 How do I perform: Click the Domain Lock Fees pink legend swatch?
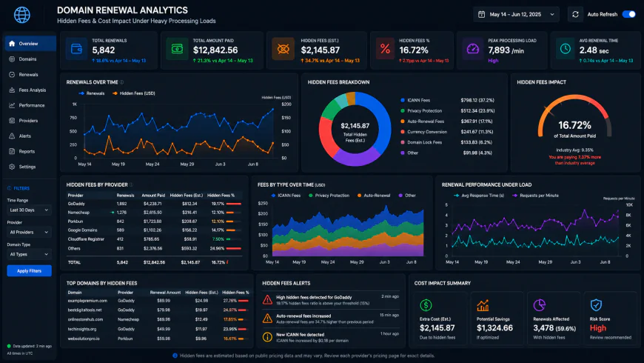coord(403,142)
